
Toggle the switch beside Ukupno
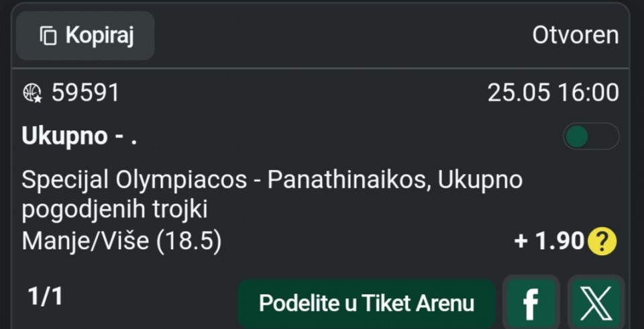pyautogui.click(x=591, y=136)
